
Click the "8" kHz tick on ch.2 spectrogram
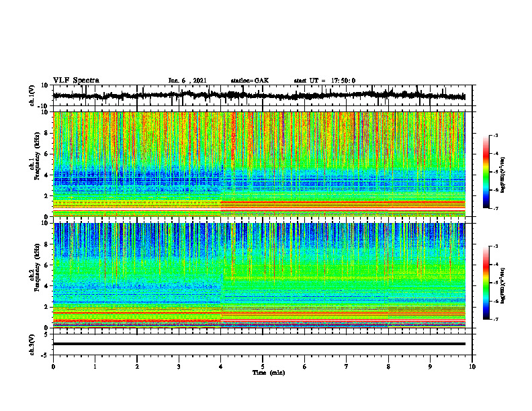[x=46, y=244]
